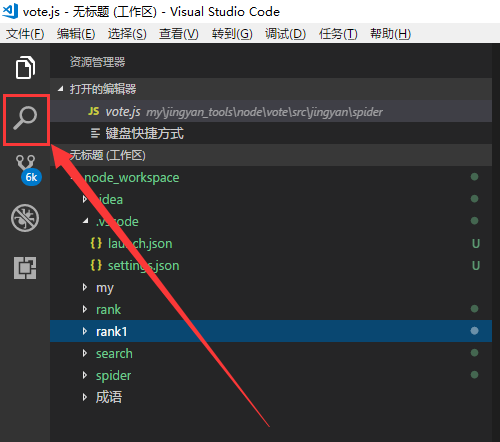The image size is (500, 442).
Task: Open the 编辑(E) menu
Action: coord(76,33)
